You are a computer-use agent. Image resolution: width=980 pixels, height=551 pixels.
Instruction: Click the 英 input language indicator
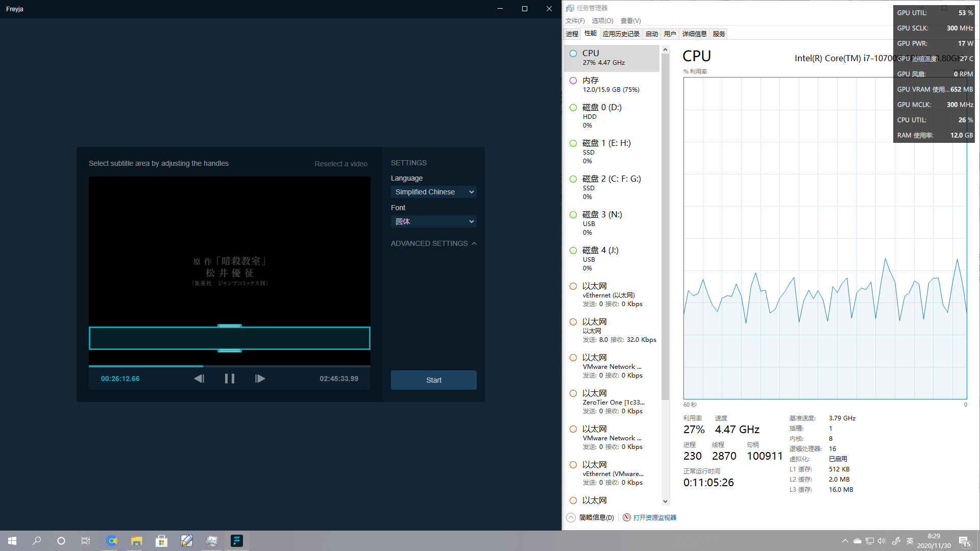tap(910, 541)
